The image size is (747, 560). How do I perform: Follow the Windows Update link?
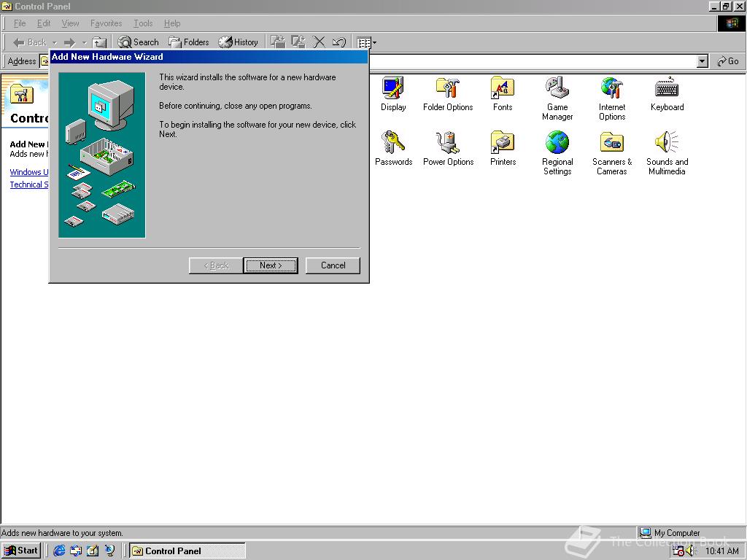pos(29,172)
